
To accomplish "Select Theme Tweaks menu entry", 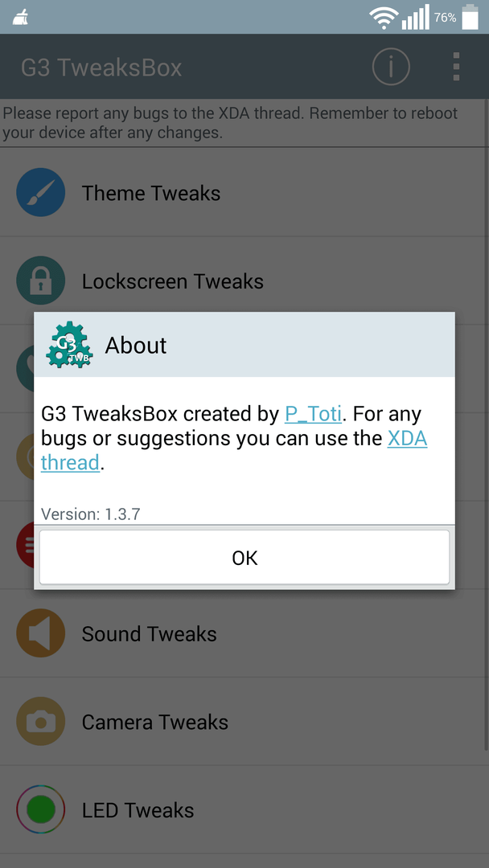I will click(x=244, y=193).
